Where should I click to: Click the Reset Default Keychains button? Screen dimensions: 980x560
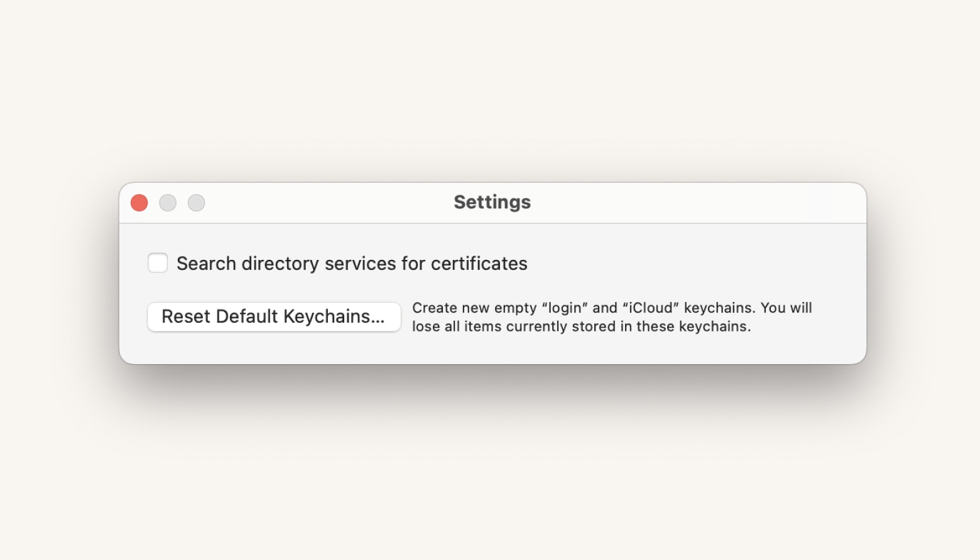[x=274, y=316]
